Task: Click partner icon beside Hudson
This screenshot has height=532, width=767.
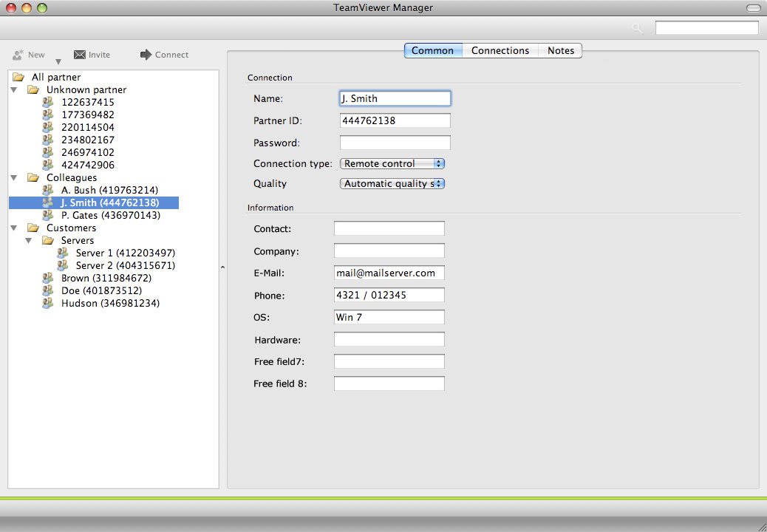Action: 48,303
